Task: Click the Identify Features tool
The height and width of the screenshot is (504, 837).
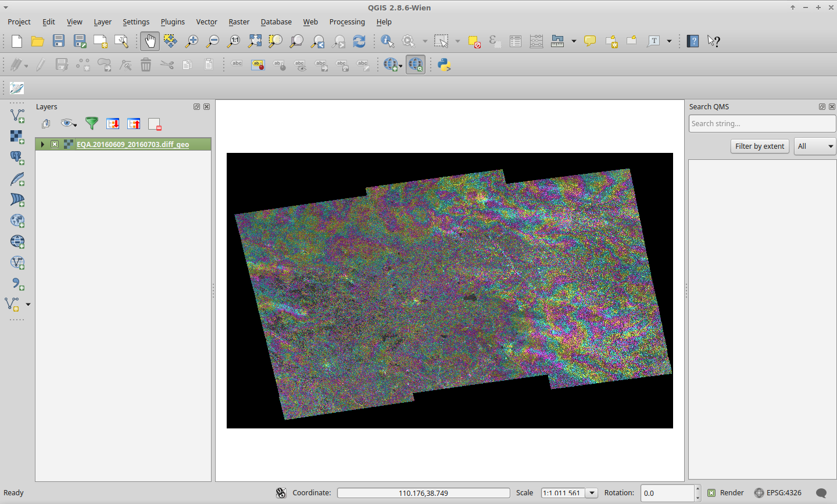Action: coord(387,41)
